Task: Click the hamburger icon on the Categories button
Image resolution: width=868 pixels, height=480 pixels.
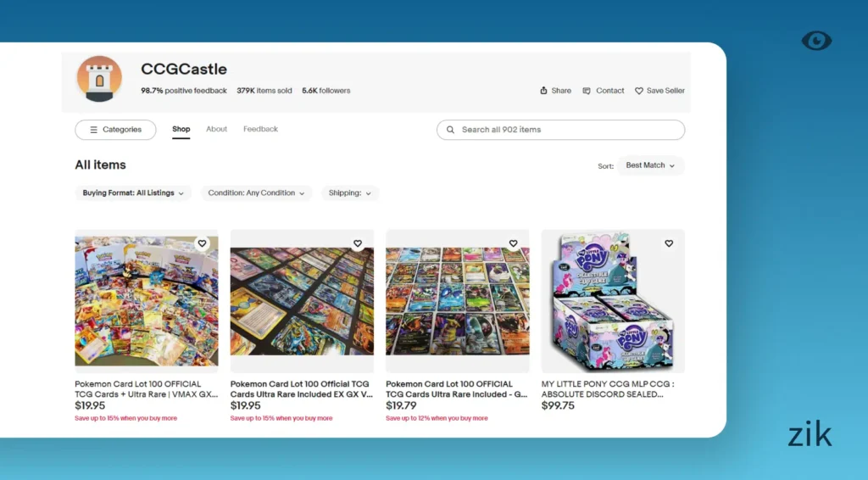Action: (x=93, y=130)
